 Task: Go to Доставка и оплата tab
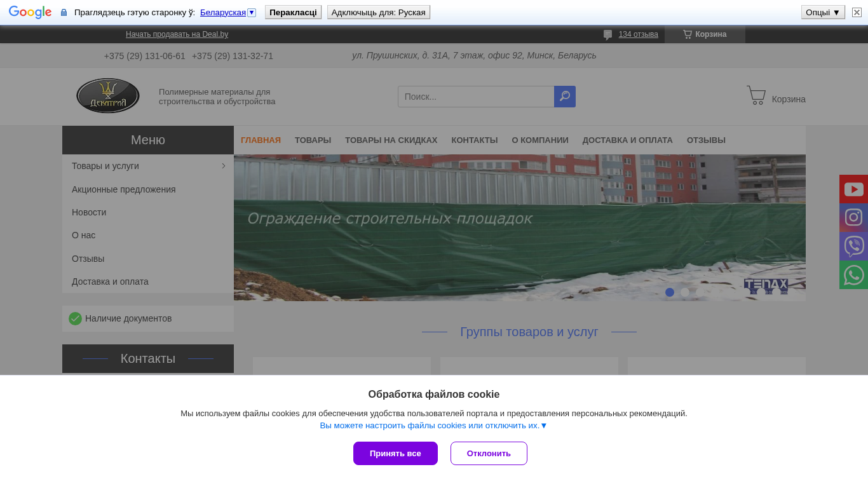click(x=628, y=140)
